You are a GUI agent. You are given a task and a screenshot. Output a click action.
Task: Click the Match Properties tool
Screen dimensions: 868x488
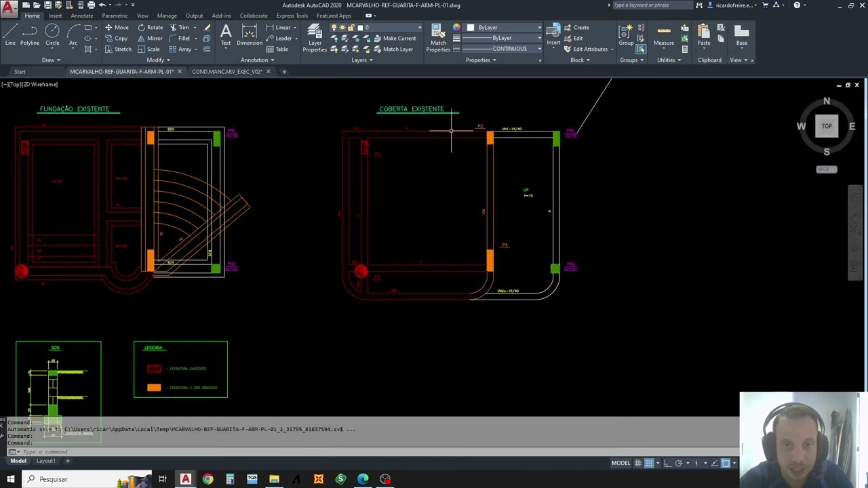click(x=438, y=38)
